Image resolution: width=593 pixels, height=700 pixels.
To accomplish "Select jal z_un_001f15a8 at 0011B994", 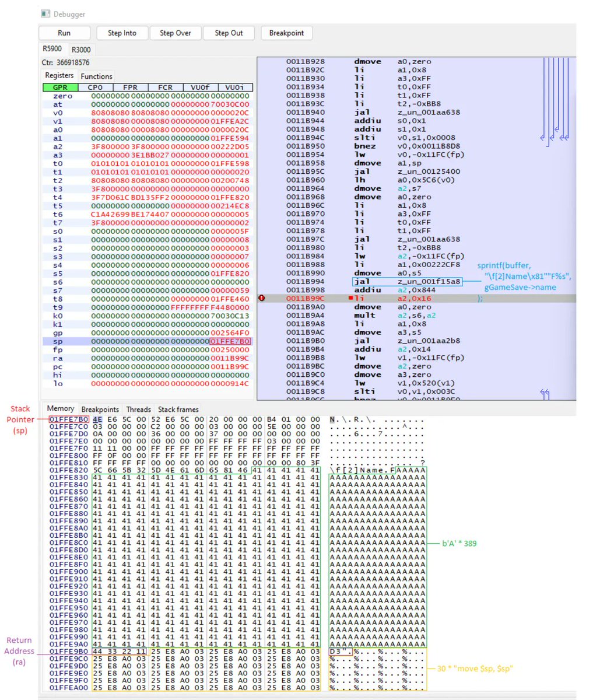I will 416,281.
